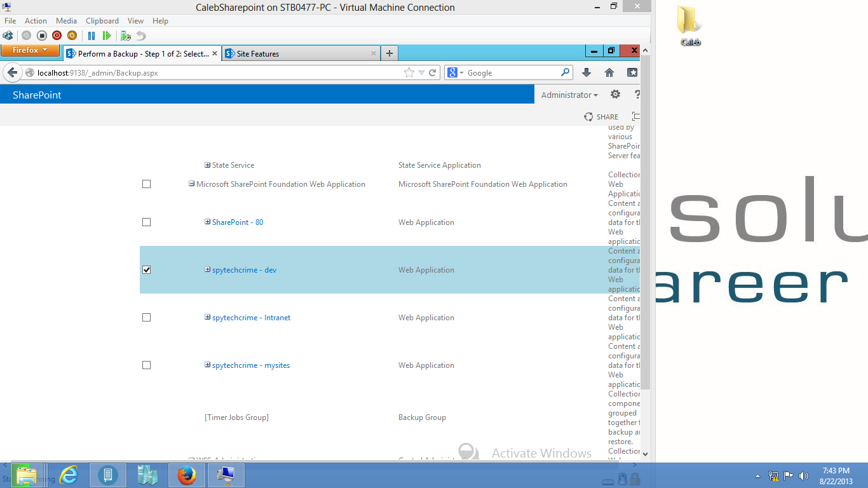The height and width of the screenshot is (488, 868).
Task: Expand the spytechcrime - Intranet node
Action: [x=207, y=317]
